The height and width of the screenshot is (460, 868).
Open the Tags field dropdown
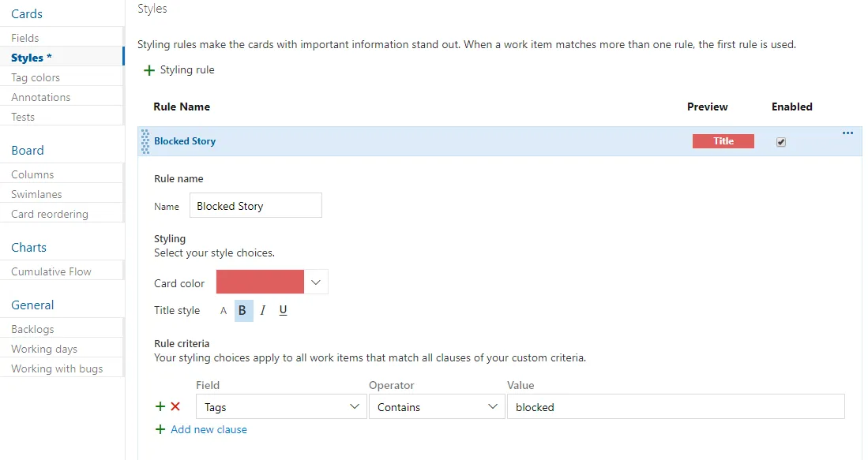click(354, 406)
